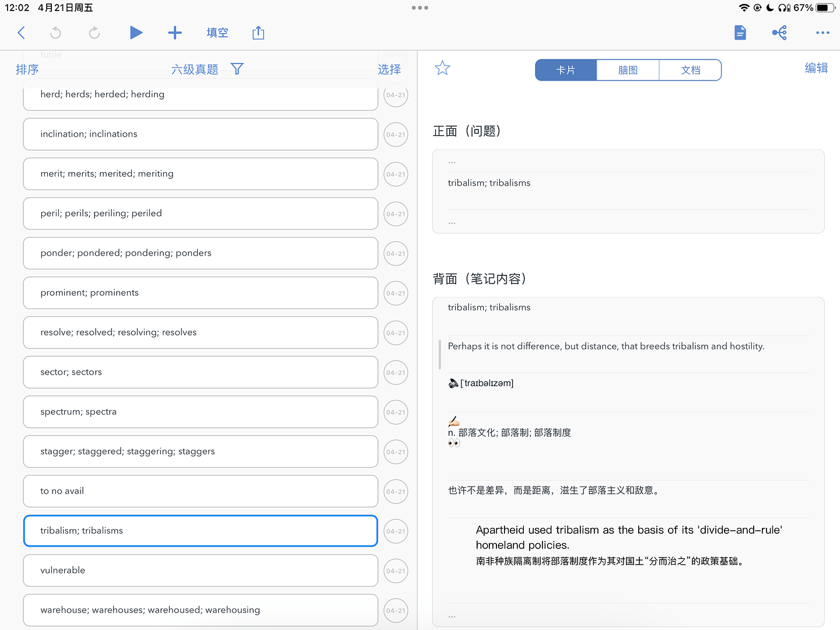Select the 'spectrum; spectra' card
This screenshot has height=630, width=840.
(201, 412)
